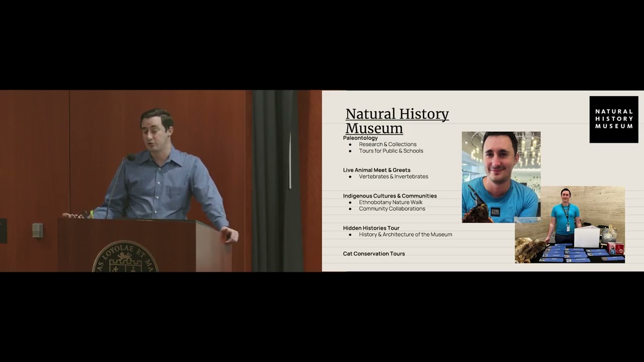Select the Paleontology heading
Viewport: 644px width, 362px height.
click(x=360, y=138)
